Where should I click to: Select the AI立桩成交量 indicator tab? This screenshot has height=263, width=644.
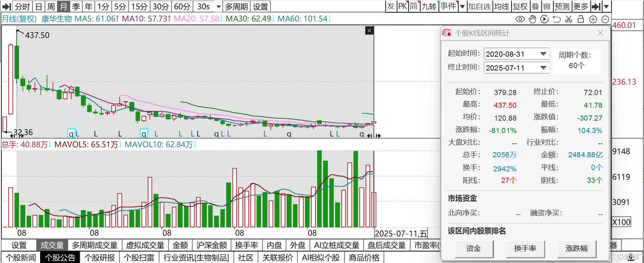point(337,245)
